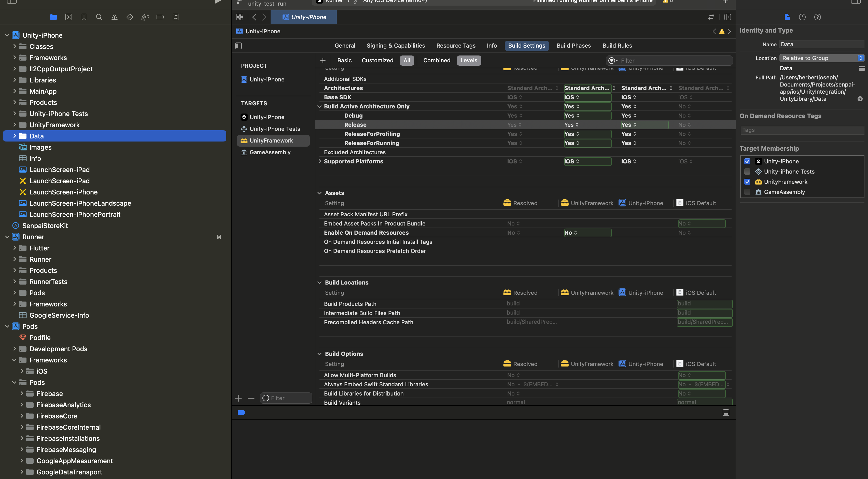Open the Bookmark navigator icon
The height and width of the screenshot is (479, 868).
pos(84,17)
